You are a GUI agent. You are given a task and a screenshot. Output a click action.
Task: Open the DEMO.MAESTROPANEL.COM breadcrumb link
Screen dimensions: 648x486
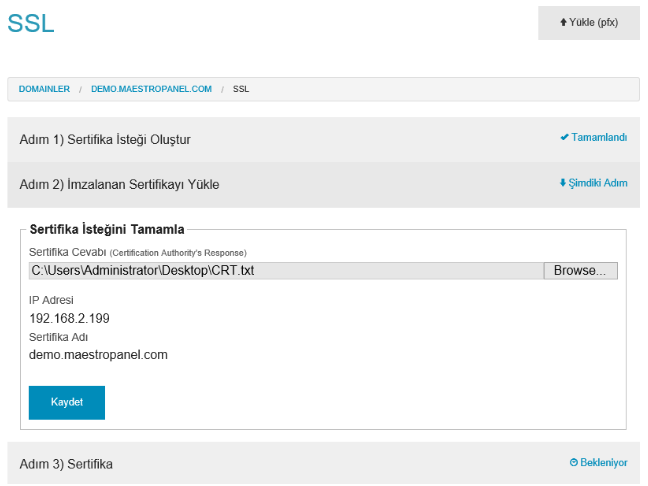[151, 89]
